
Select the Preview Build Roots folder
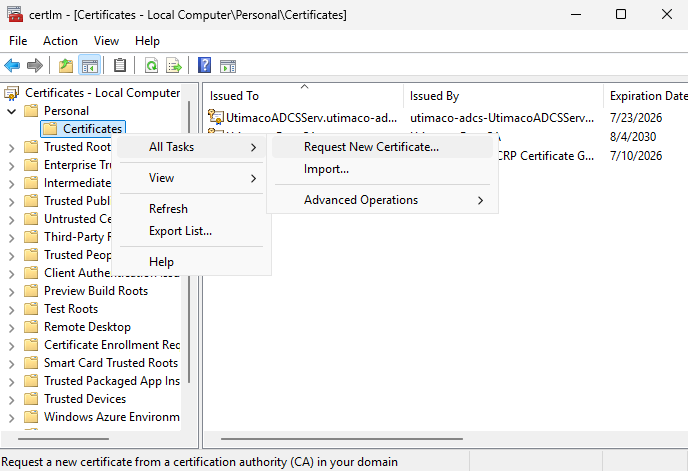(95, 291)
